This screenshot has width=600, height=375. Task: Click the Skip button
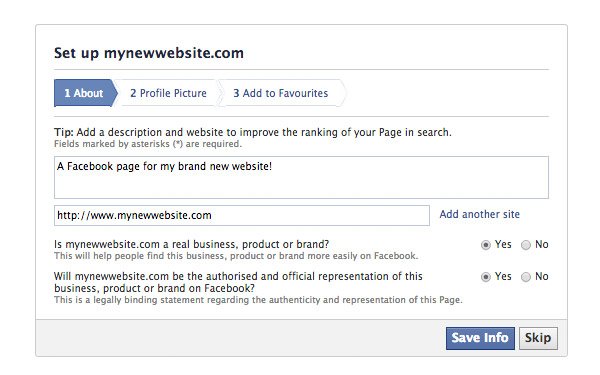[538, 338]
